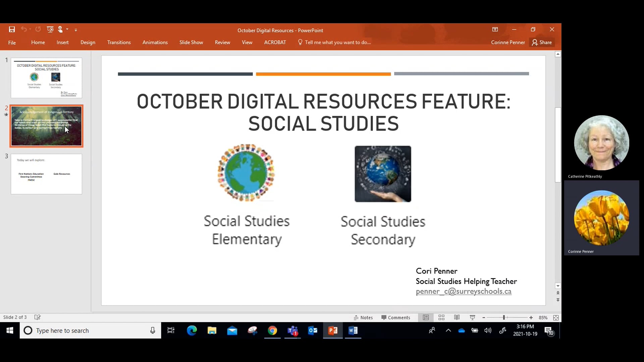Toggle the Notes pane
This screenshot has height=362, width=644.
coord(364,317)
